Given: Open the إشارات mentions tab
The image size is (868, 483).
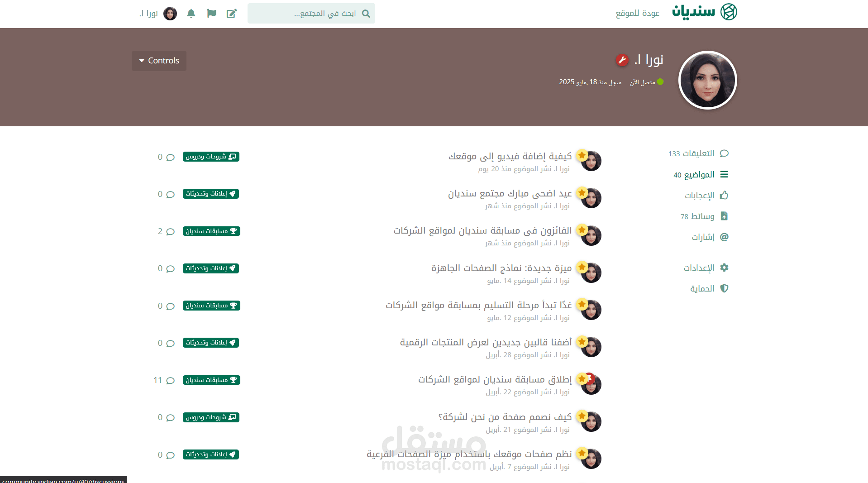Looking at the screenshot, I should pos(710,237).
